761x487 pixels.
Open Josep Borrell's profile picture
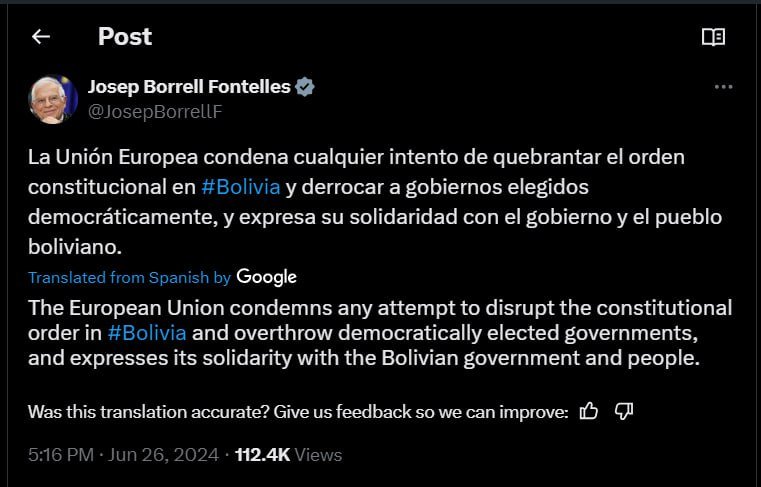point(54,99)
